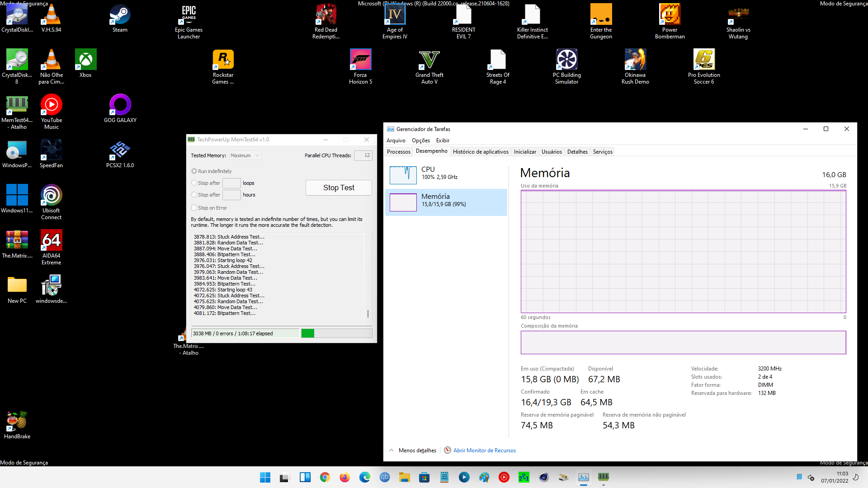
Task: Click the Stop Test button
Action: click(x=339, y=188)
